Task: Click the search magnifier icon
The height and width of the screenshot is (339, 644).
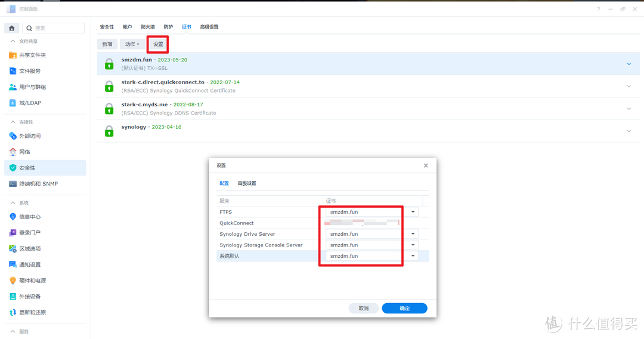Action: 29,28
